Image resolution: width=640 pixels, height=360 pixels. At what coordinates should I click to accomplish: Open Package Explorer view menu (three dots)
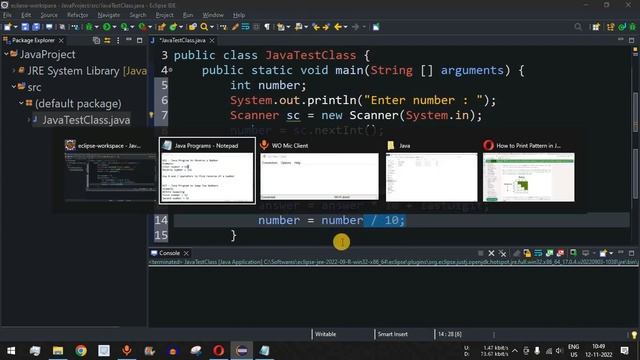click(118, 40)
